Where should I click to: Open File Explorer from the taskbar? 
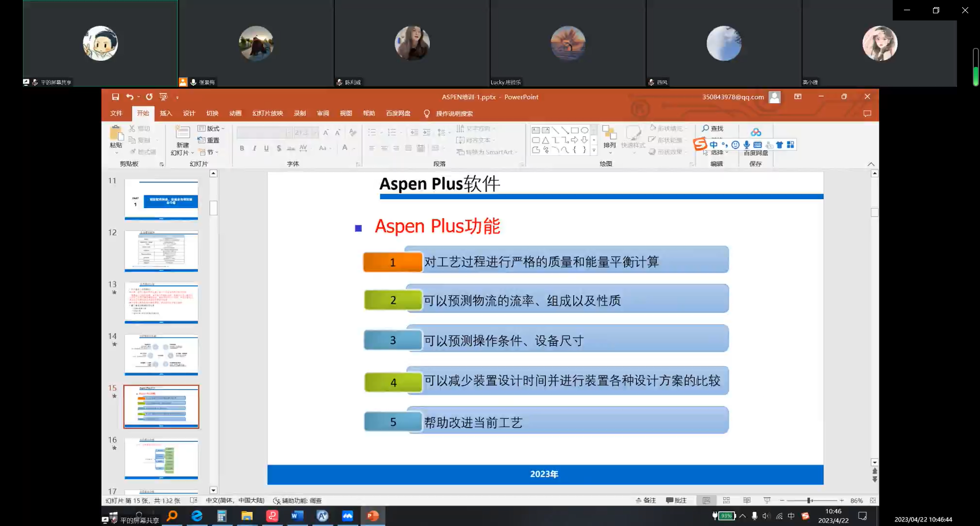[x=247, y=516]
